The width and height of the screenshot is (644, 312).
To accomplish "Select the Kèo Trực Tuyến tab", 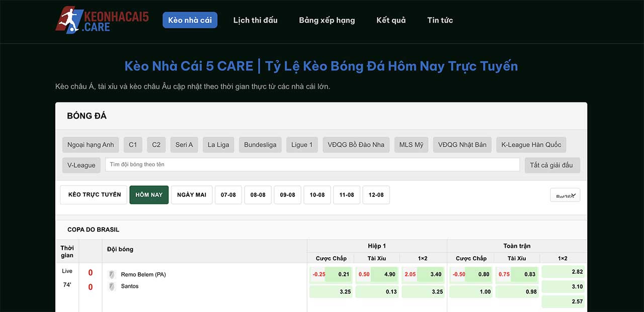I will pyautogui.click(x=95, y=195).
